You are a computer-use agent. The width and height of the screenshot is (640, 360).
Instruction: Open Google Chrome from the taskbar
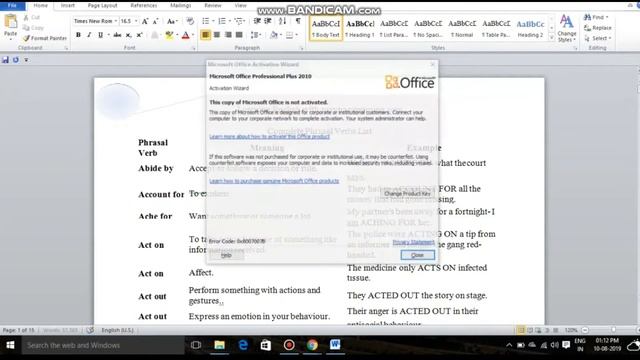tap(312, 345)
